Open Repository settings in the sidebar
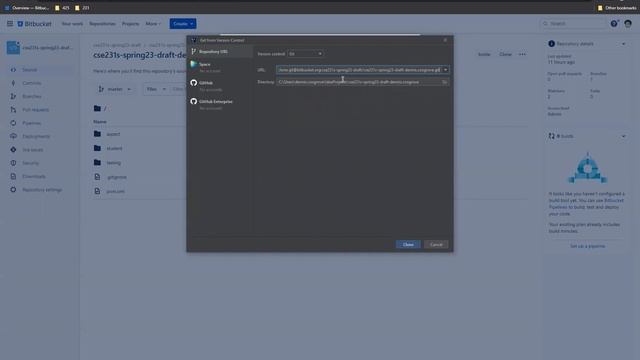The width and height of the screenshot is (640, 360). tap(42, 190)
